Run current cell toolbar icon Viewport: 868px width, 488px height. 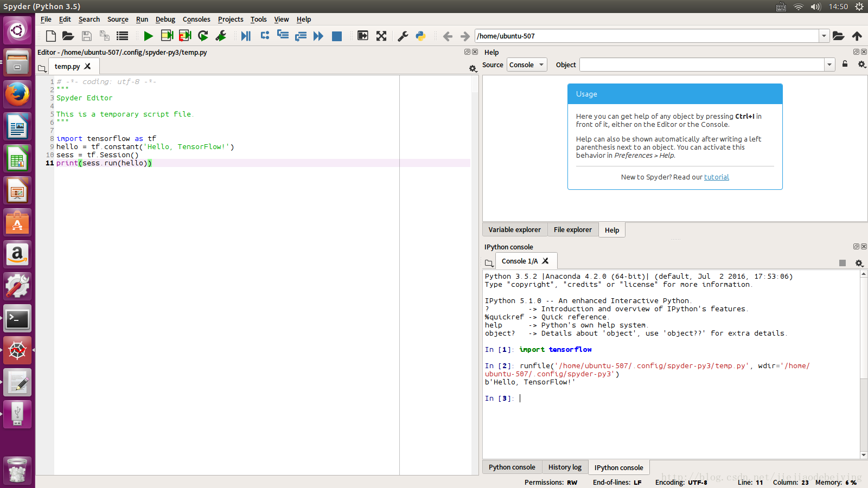tap(167, 36)
